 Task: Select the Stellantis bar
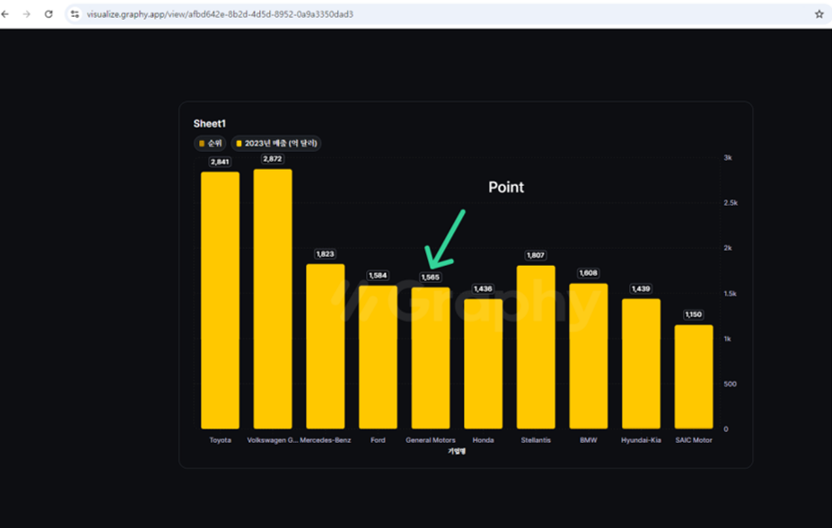pos(536,347)
